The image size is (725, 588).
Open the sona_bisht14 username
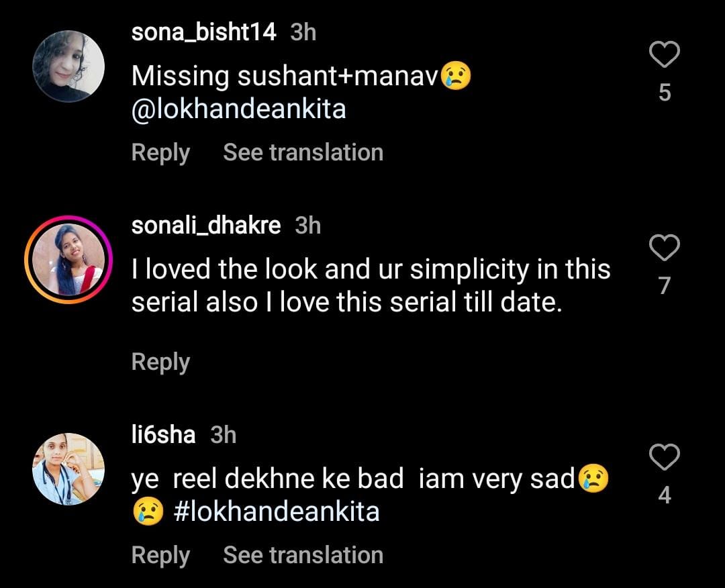(x=203, y=32)
